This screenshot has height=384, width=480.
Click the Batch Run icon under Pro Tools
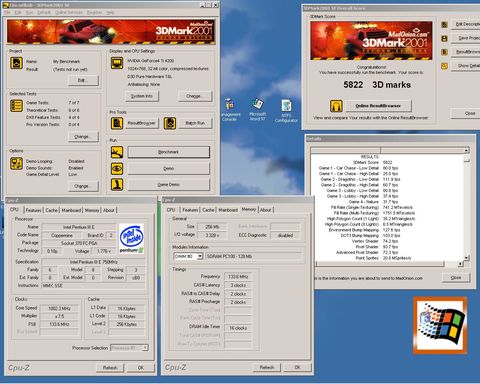pos(170,123)
